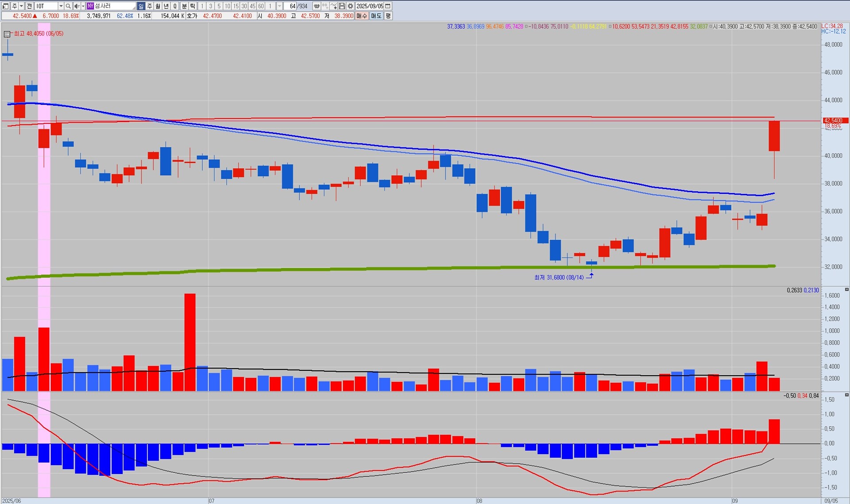The image size is (850, 504).
Task: Click the won currency toggle icon
Action: (x=317, y=6)
